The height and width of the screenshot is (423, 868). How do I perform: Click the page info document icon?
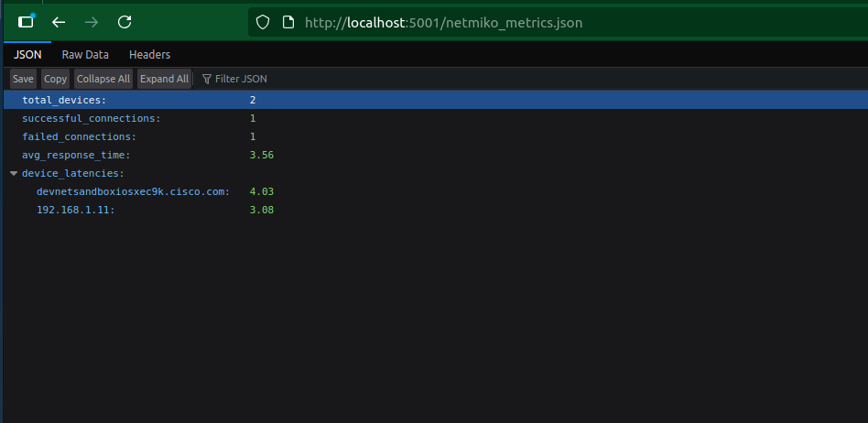pyautogui.click(x=288, y=22)
